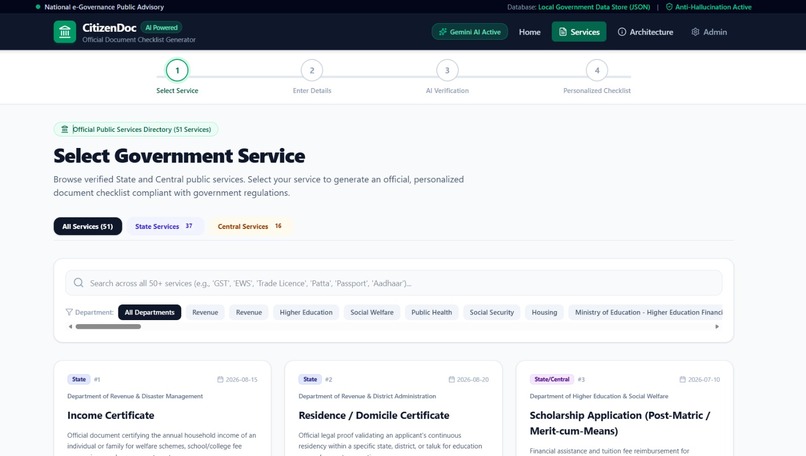Filter by State Services
Screen dimensions: 806x456
[x=164, y=226]
